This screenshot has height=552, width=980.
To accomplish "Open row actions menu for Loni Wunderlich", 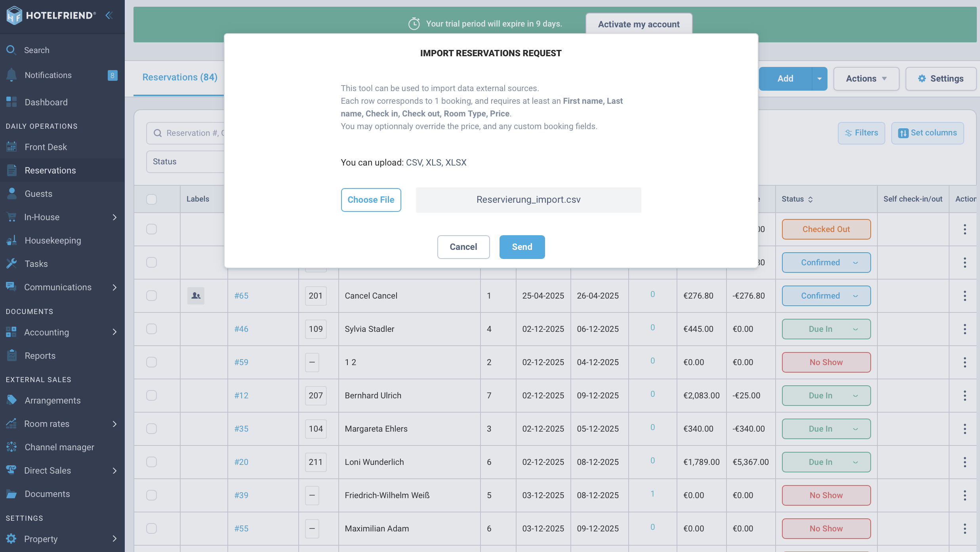I will coord(965,462).
